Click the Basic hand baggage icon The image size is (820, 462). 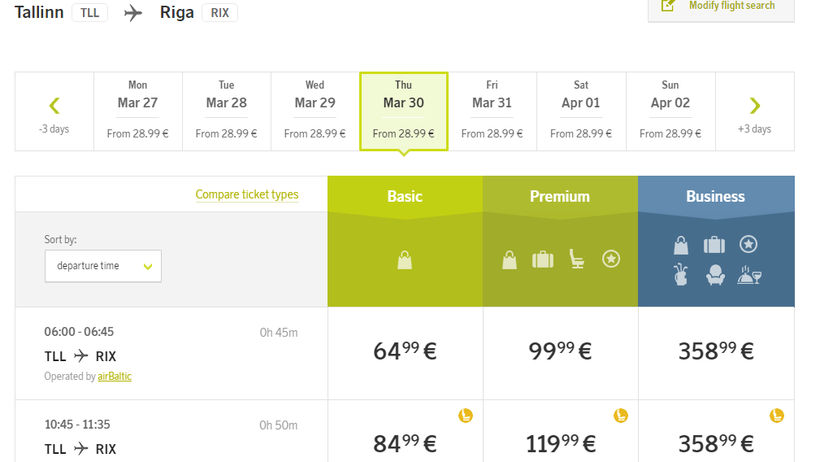pyautogui.click(x=405, y=260)
